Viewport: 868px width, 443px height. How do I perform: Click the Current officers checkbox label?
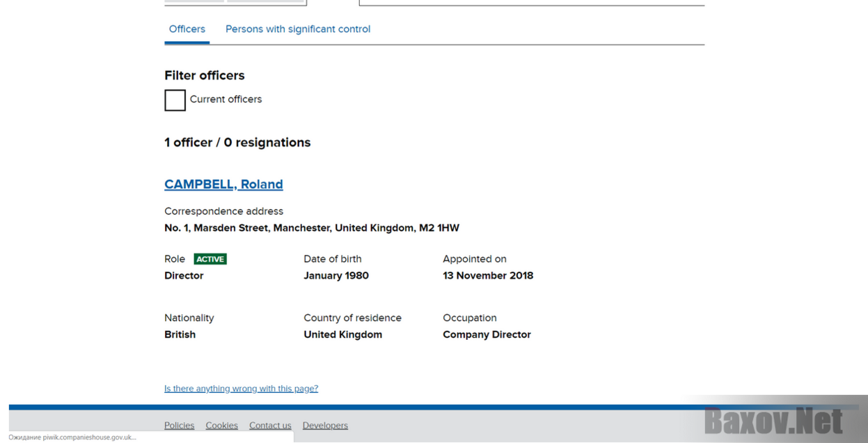[x=226, y=100]
